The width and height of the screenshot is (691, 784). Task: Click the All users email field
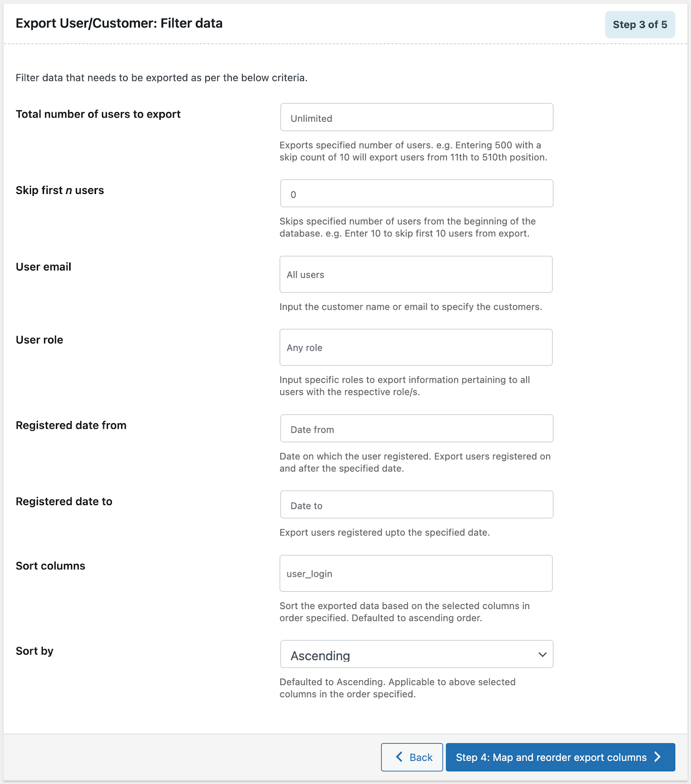[416, 274]
